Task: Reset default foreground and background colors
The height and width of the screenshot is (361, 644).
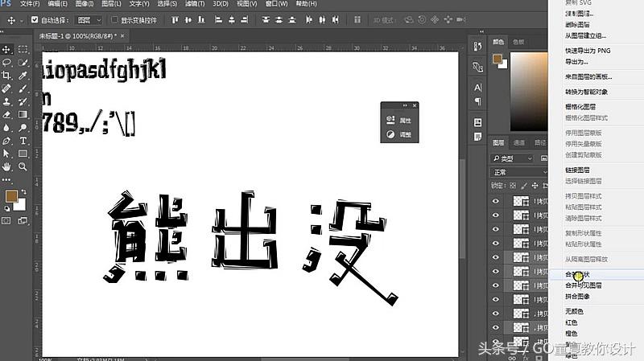Action: [x=7, y=208]
